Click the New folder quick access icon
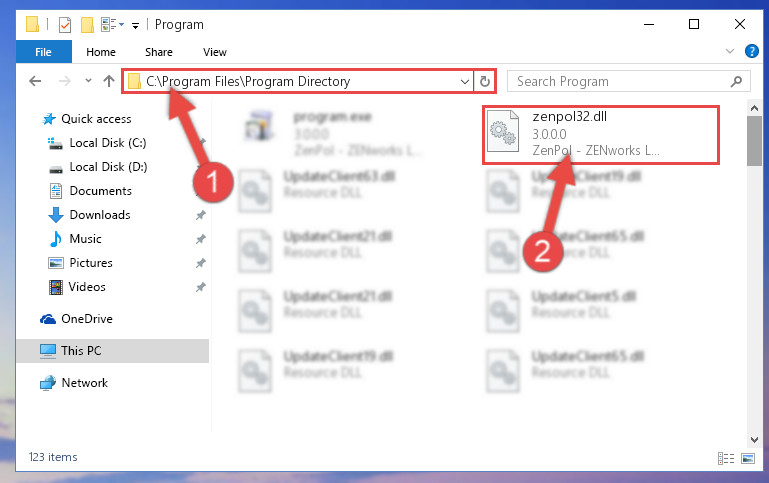Image resolution: width=769 pixels, height=483 pixels. point(87,25)
